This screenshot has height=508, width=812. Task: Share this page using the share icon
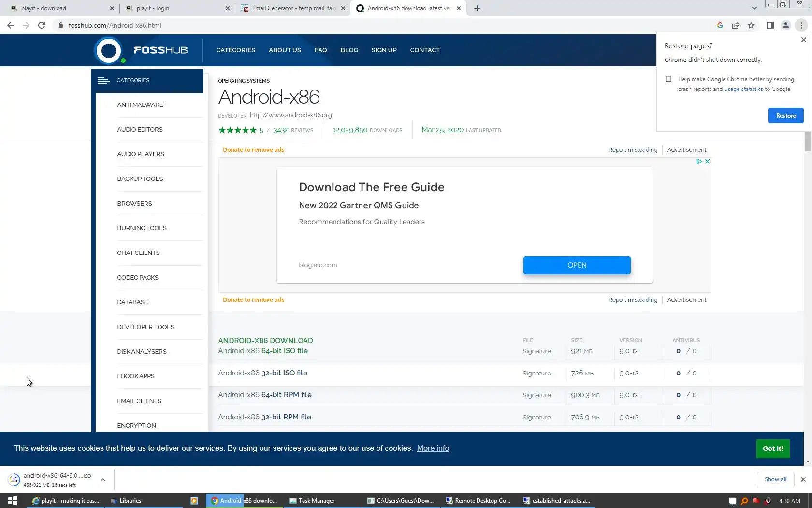tap(736, 25)
